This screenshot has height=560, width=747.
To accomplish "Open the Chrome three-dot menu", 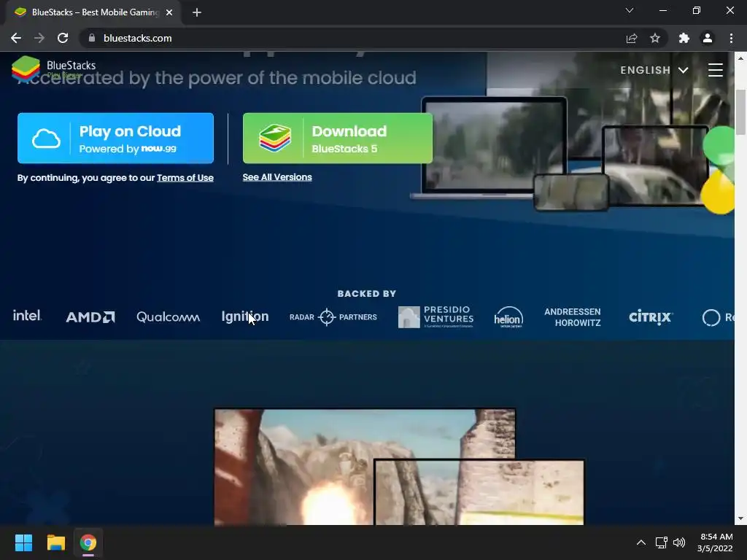I will (x=731, y=38).
